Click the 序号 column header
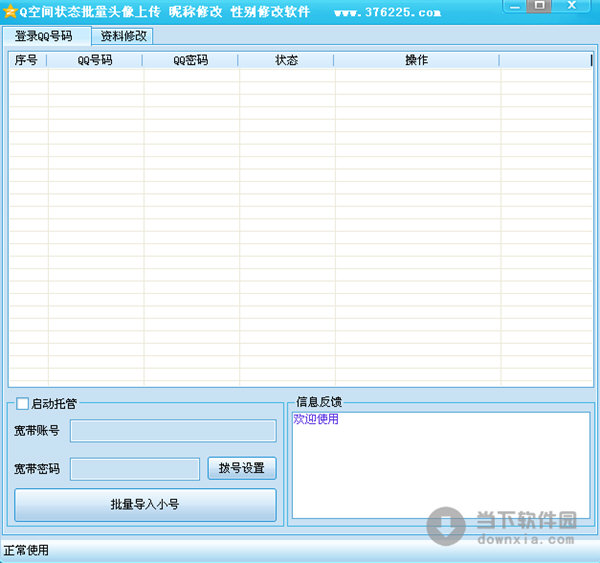Viewport: 600px width, 563px height. click(27, 60)
